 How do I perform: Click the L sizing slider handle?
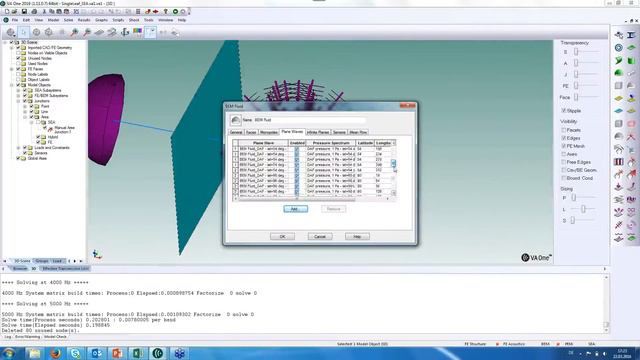[583, 209]
